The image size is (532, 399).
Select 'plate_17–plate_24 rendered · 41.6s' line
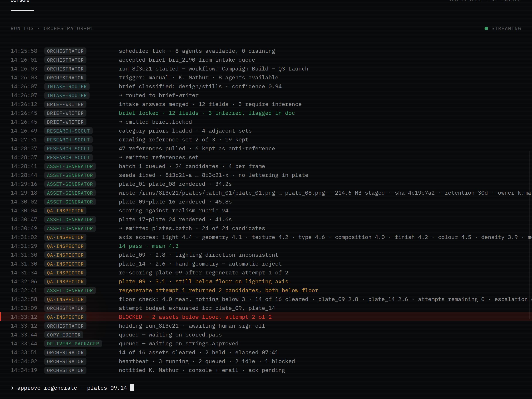click(x=175, y=220)
